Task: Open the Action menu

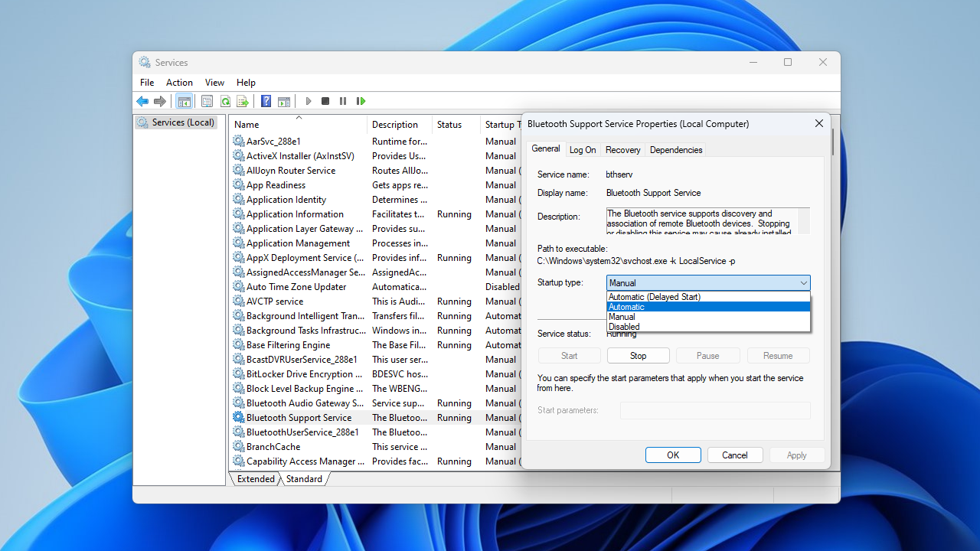Action: pyautogui.click(x=179, y=83)
